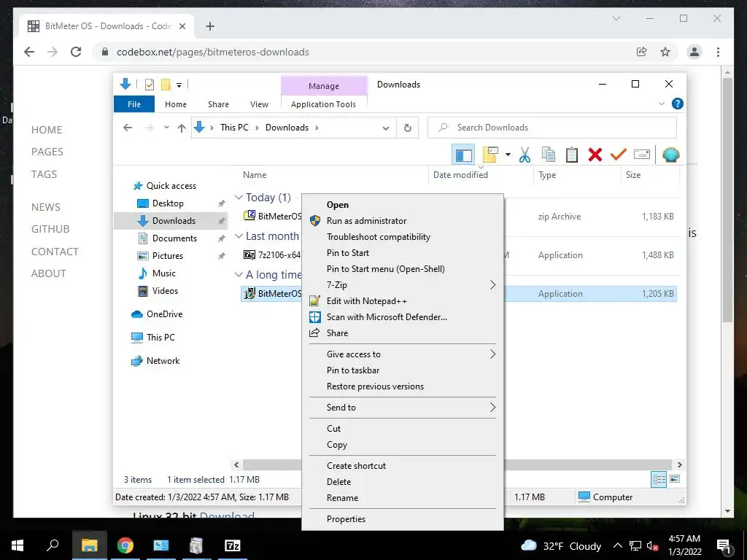Click the folder options toolbar icon

pyautogui.click(x=490, y=155)
